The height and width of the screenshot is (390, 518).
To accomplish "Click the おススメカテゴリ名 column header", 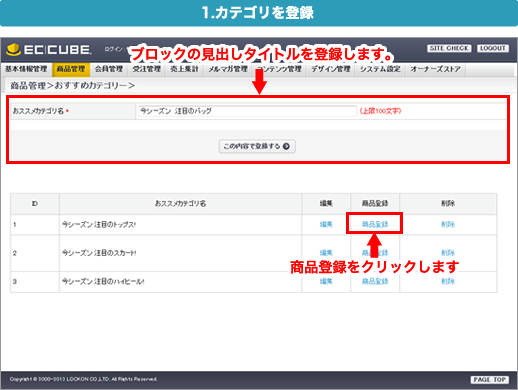I will (180, 203).
